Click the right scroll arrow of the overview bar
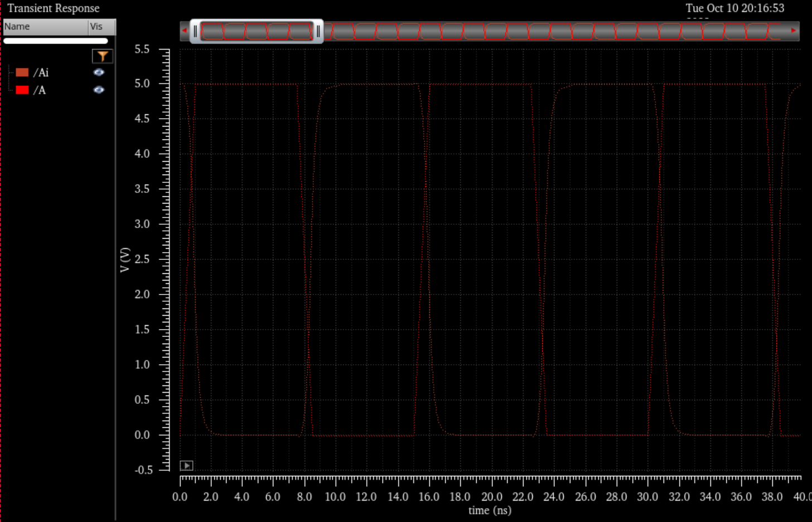 click(793, 31)
